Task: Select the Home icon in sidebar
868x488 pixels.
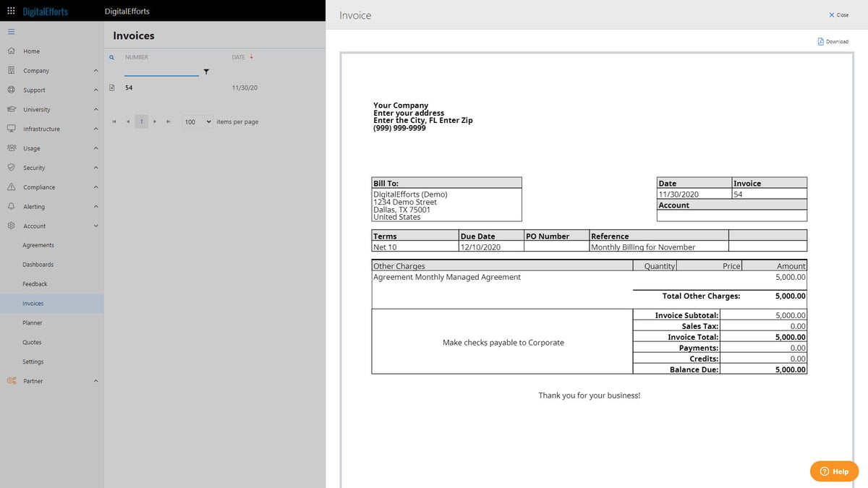Action: click(x=10, y=51)
